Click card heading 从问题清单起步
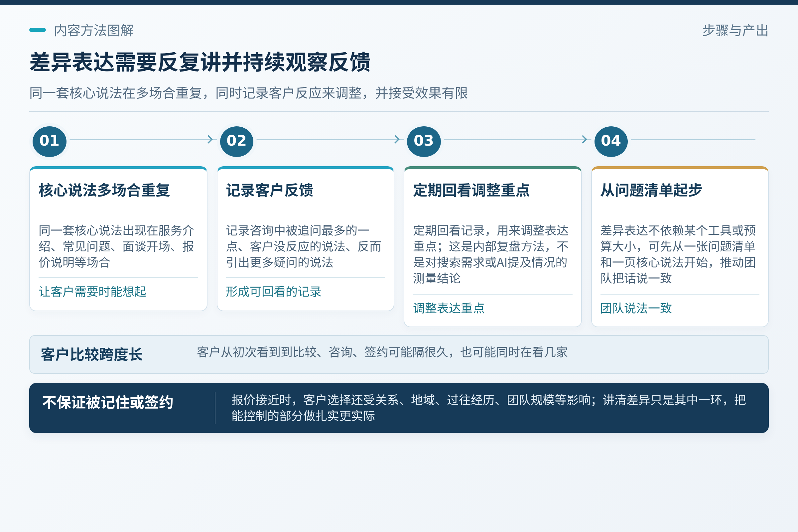The width and height of the screenshot is (798, 532). click(651, 190)
